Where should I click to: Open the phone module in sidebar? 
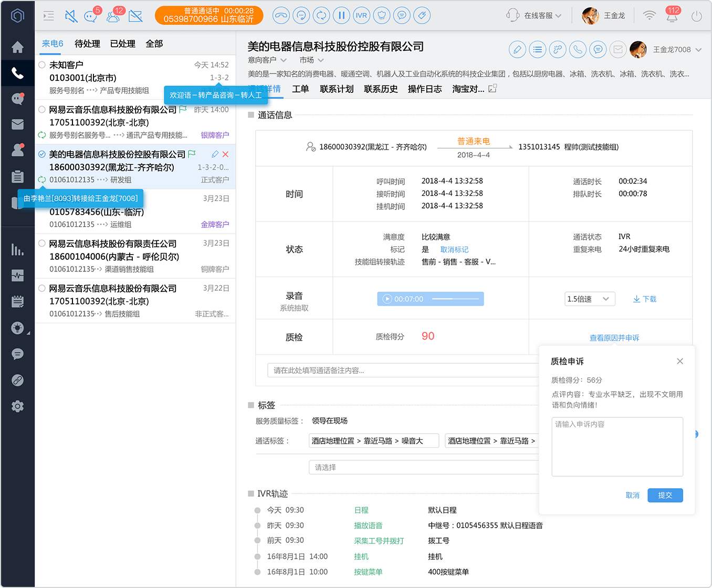coord(17,73)
